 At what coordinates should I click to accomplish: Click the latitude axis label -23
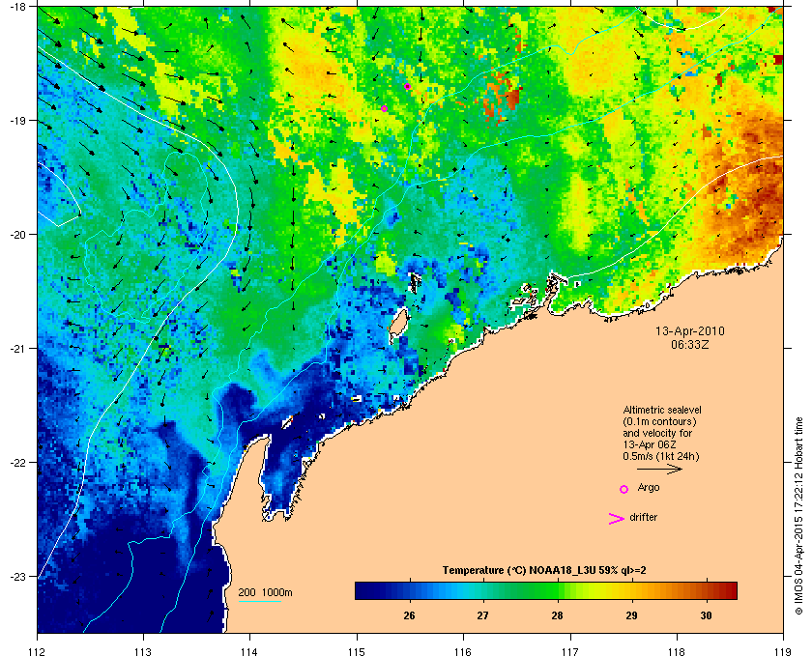click(x=17, y=576)
